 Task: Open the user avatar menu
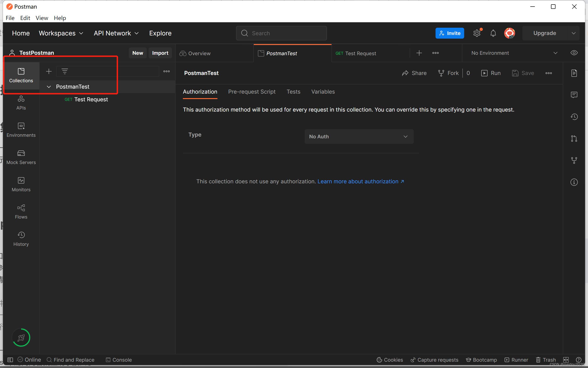point(509,33)
